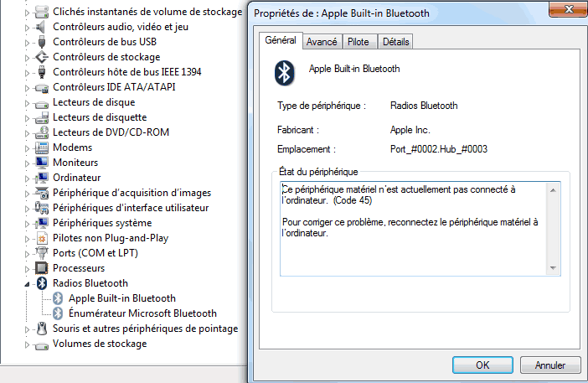
Task: Click the Apple Built-in Bluetooth tree icon
Action: pos(58,298)
